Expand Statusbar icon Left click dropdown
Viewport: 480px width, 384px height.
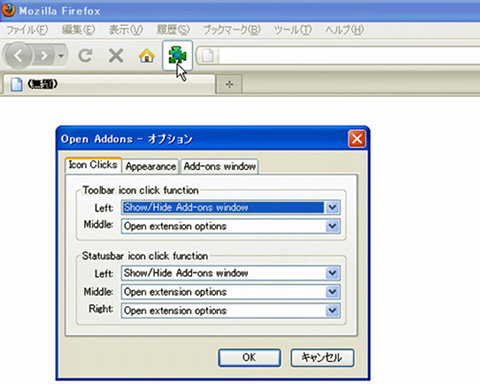(332, 273)
